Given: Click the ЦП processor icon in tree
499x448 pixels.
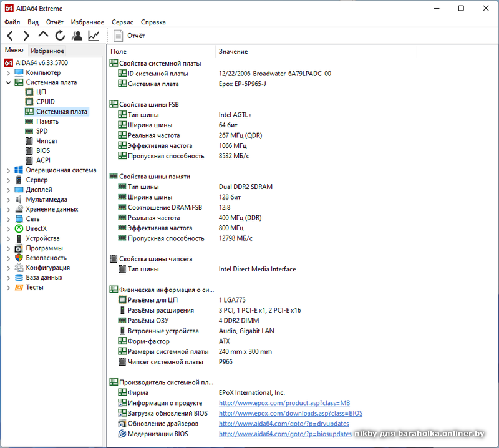Looking at the screenshot, I should click(29, 92).
